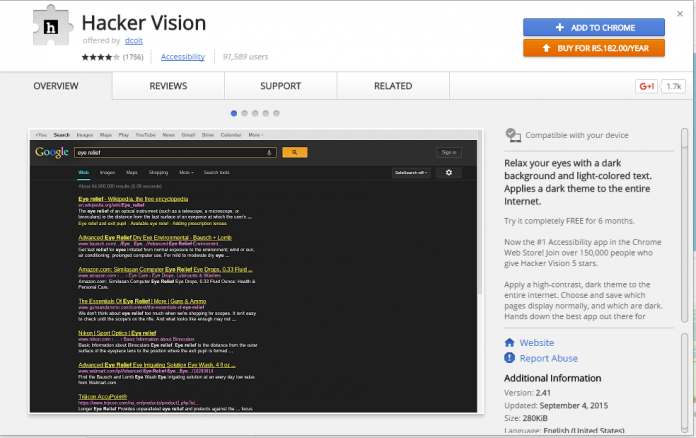Click the Eye relief Wikipedia result
Screen dimensions: 696x438
(133, 199)
